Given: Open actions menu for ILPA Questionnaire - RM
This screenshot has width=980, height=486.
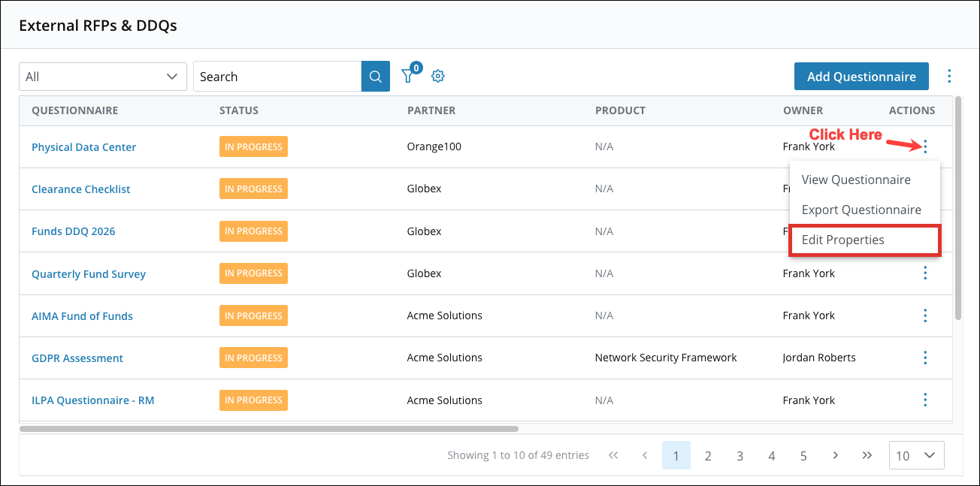Looking at the screenshot, I should (x=925, y=400).
